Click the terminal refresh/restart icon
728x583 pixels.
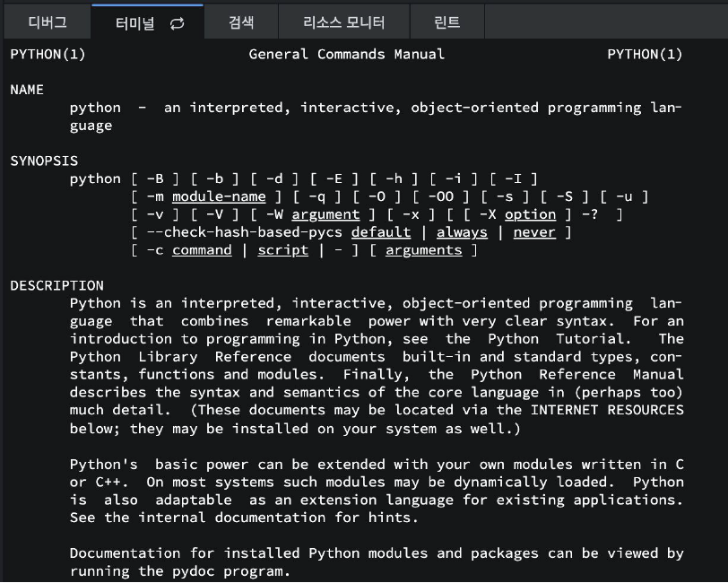pyautogui.click(x=177, y=23)
